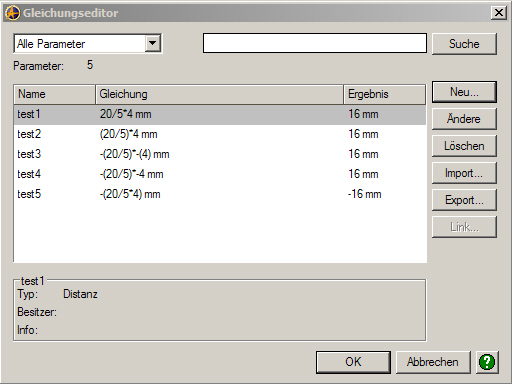Cancel with the Abbrechen button

click(x=433, y=362)
